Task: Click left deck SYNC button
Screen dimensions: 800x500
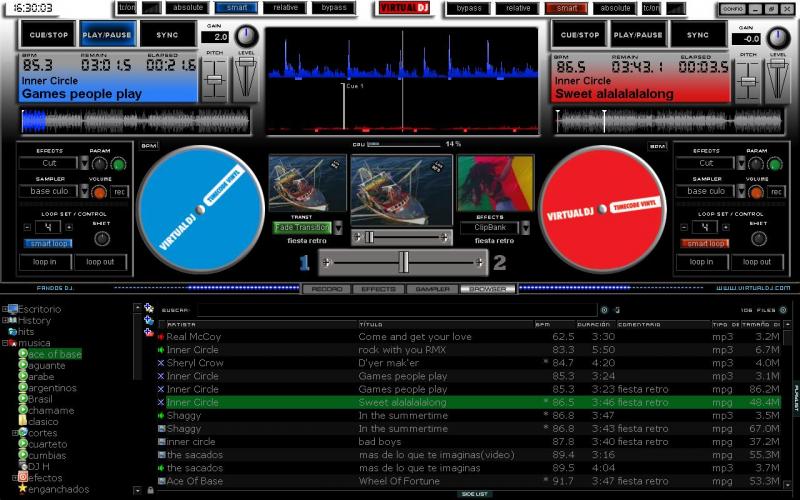Action: [167, 35]
